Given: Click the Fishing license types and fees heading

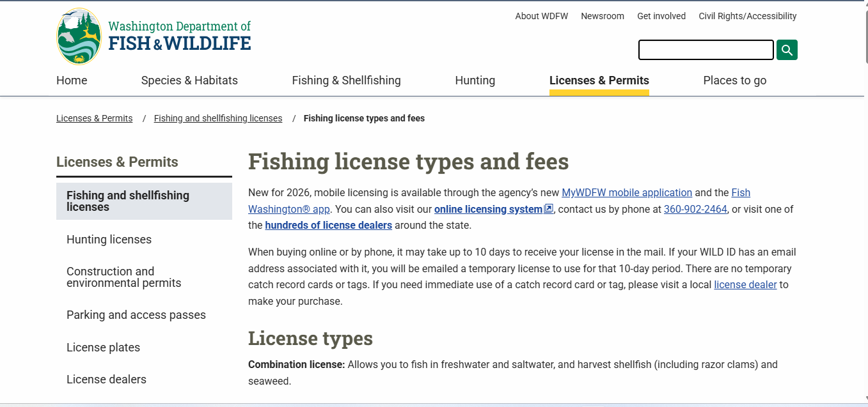Looking at the screenshot, I should coord(408,162).
